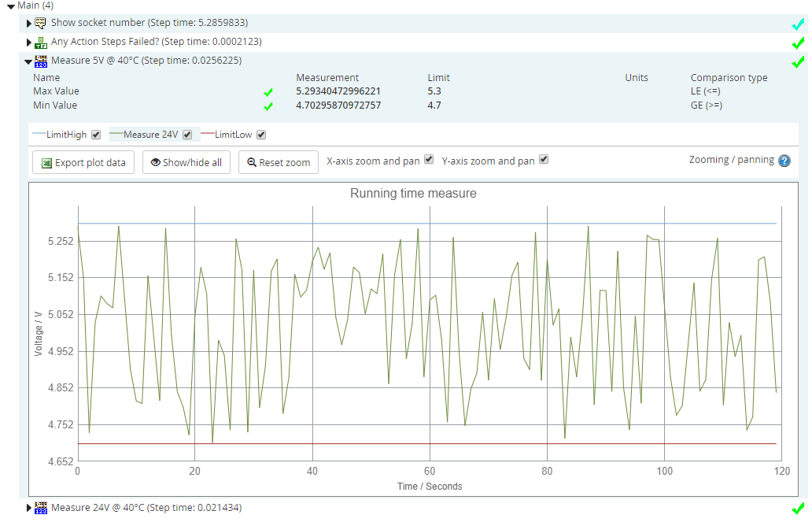Expand the Measure 24V @ 40°C step

coord(30,508)
